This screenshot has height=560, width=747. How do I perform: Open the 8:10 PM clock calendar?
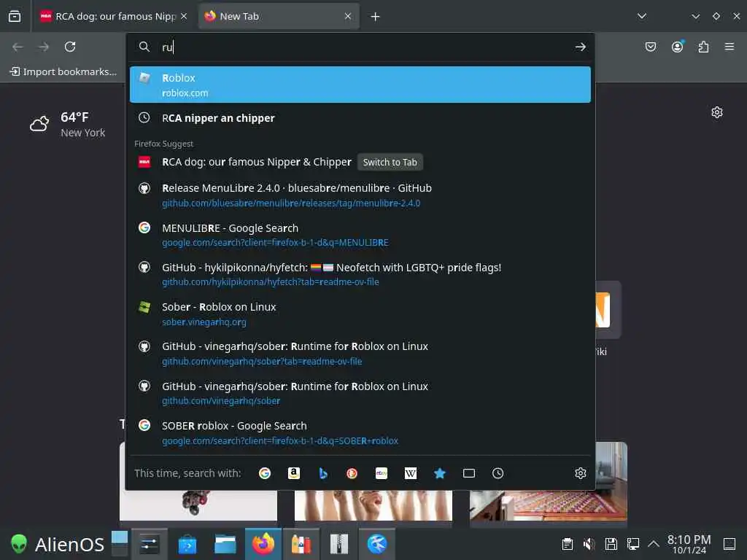coord(689,544)
